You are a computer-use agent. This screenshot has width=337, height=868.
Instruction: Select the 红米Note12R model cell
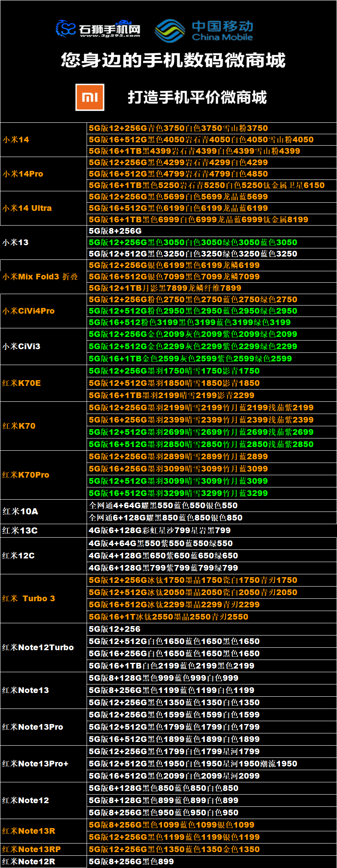(x=44, y=861)
